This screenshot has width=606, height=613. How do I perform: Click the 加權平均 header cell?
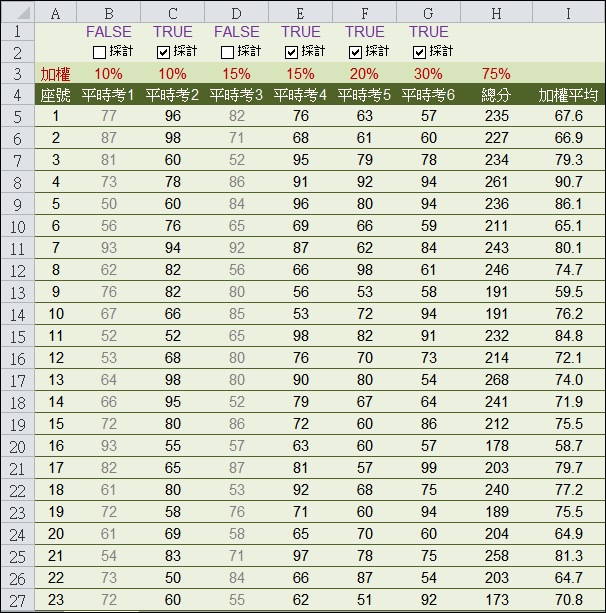point(568,95)
